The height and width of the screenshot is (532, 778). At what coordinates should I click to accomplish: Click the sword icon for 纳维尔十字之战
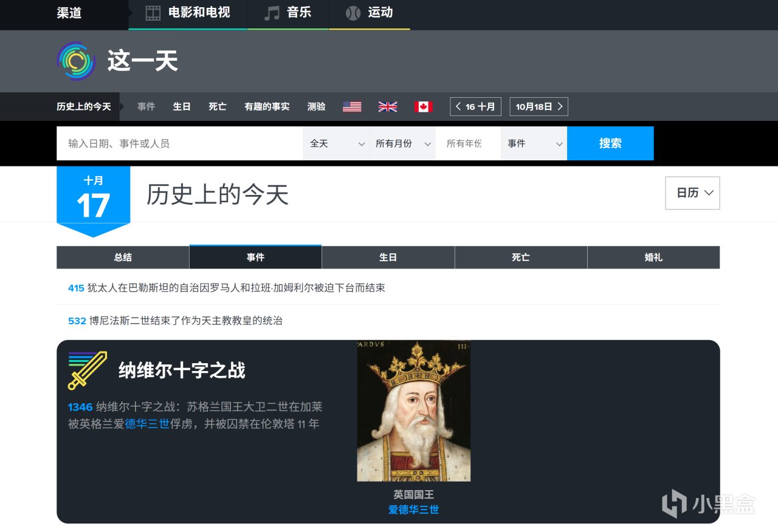click(88, 370)
